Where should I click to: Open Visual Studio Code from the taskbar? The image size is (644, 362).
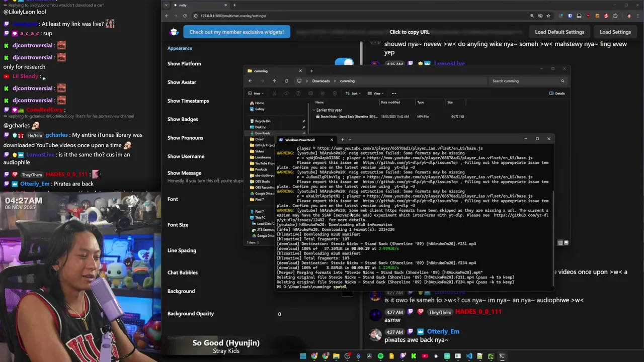(469, 356)
